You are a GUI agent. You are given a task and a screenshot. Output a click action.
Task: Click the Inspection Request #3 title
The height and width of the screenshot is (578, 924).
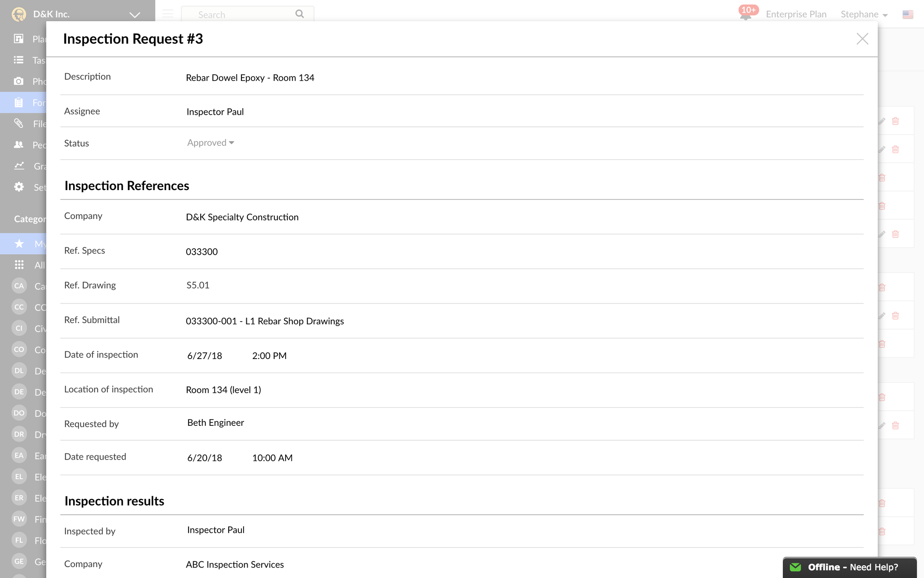(x=133, y=39)
